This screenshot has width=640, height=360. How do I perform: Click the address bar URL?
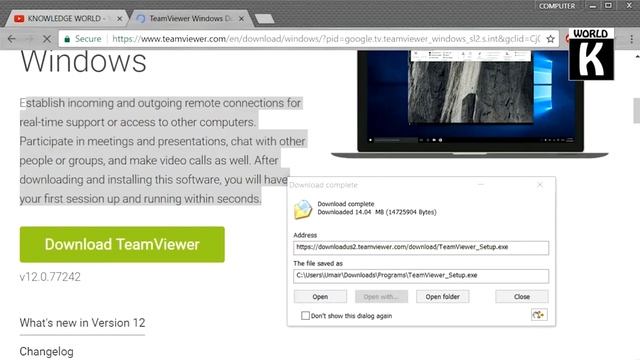pos(326,39)
